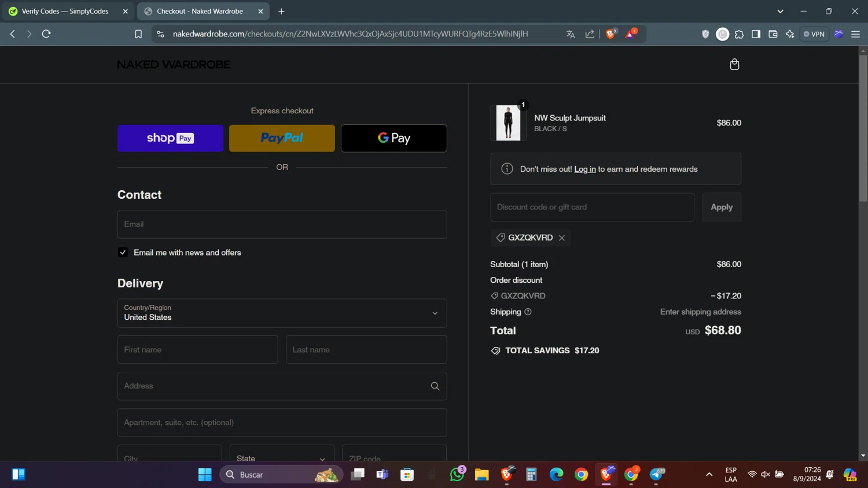This screenshot has height=488, width=868.
Task: Expand the Country/Region dropdown
Action: tap(282, 313)
